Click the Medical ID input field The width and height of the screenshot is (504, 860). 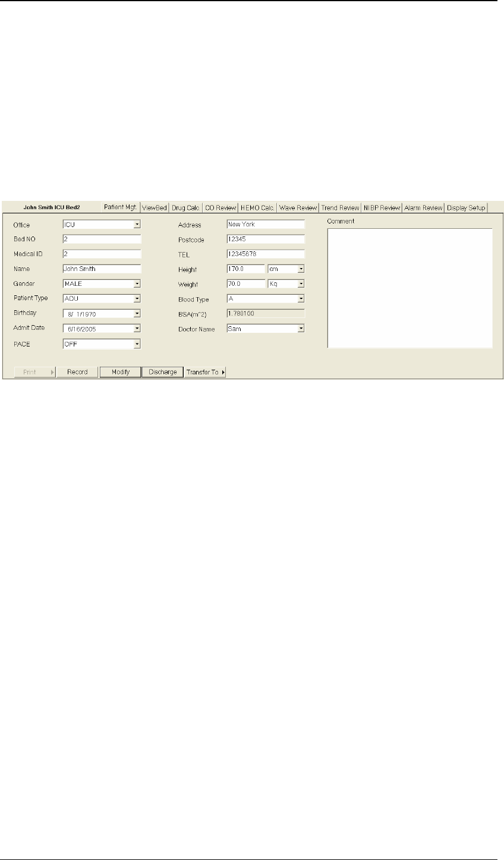(102, 254)
